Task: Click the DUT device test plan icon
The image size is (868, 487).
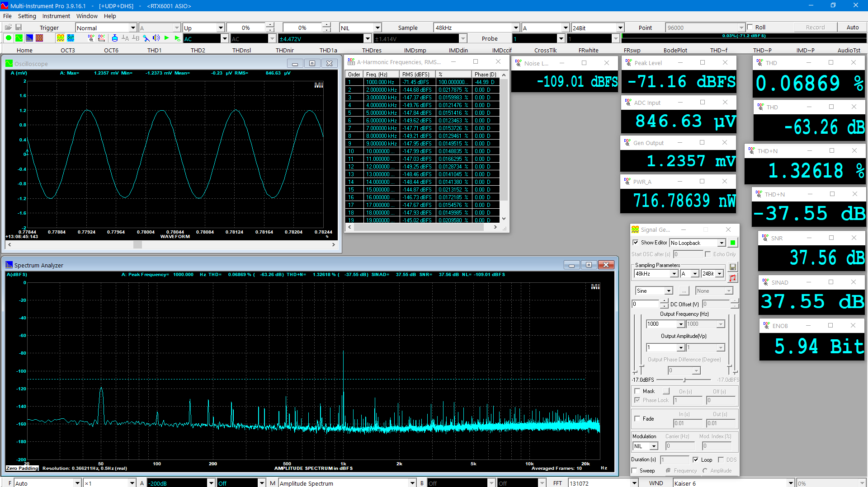Action: click(x=71, y=38)
